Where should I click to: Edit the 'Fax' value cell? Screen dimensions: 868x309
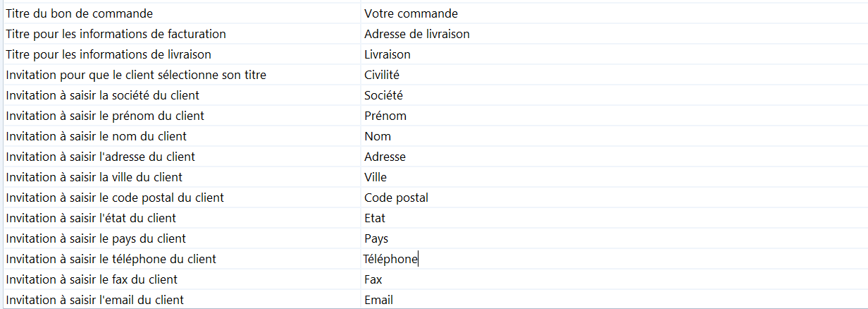point(373,279)
